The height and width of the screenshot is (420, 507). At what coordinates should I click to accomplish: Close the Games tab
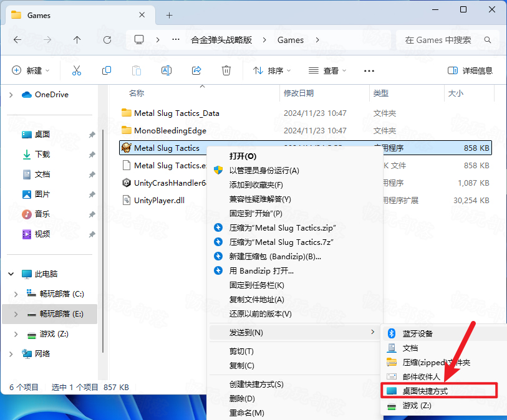click(142, 15)
